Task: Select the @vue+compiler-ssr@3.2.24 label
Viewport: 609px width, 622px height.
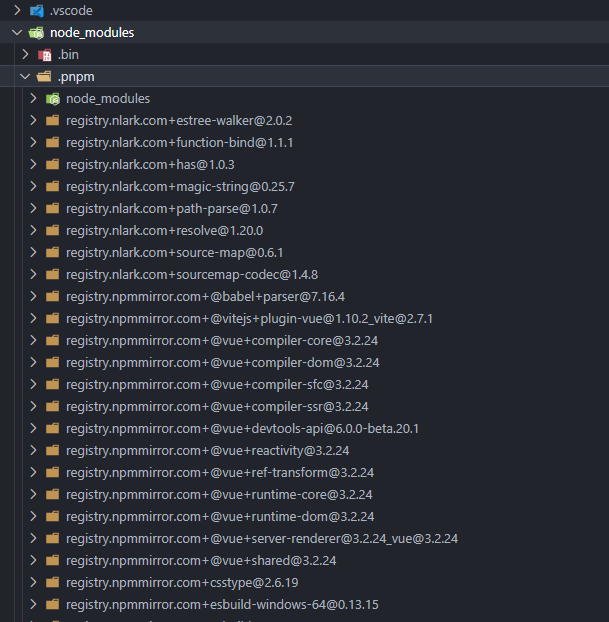Action: pos(217,407)
